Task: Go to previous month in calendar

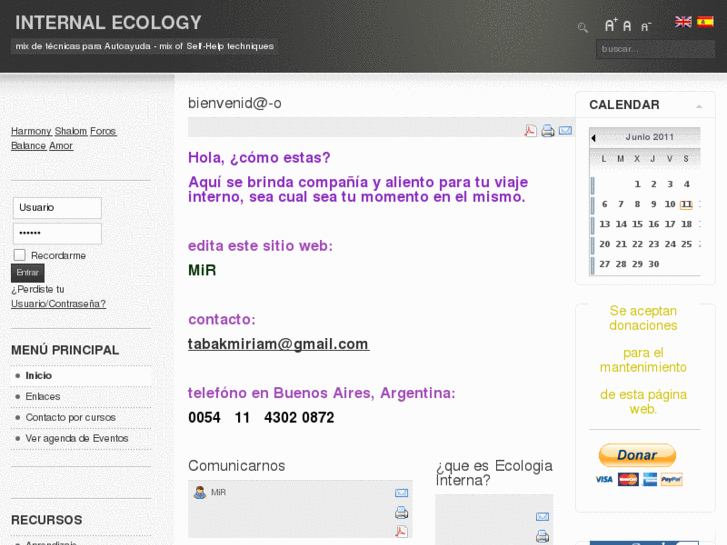Action: tap(593, 138)
